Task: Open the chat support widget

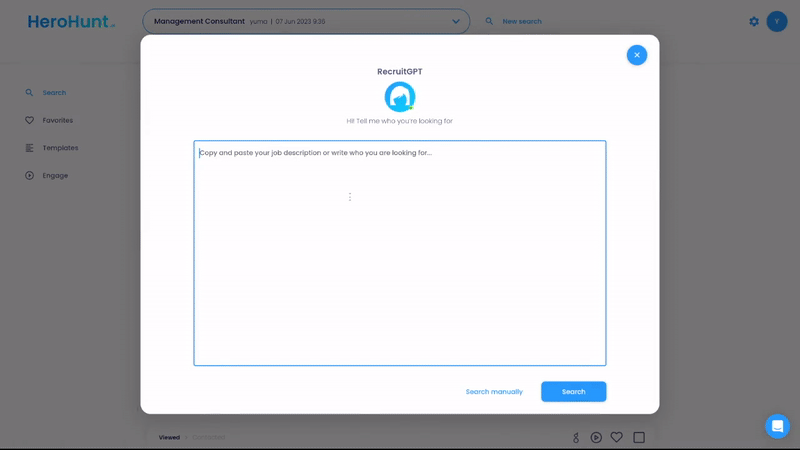Action: click(x=777, y=426)
